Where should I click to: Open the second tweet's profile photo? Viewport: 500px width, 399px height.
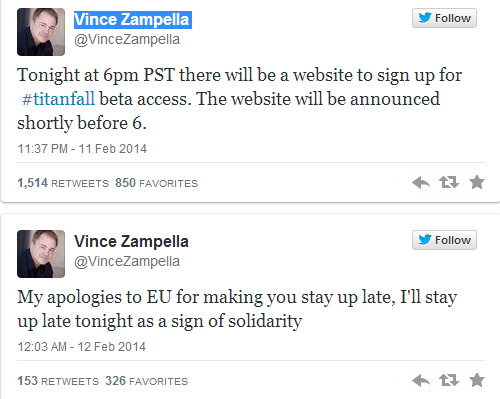41,254
